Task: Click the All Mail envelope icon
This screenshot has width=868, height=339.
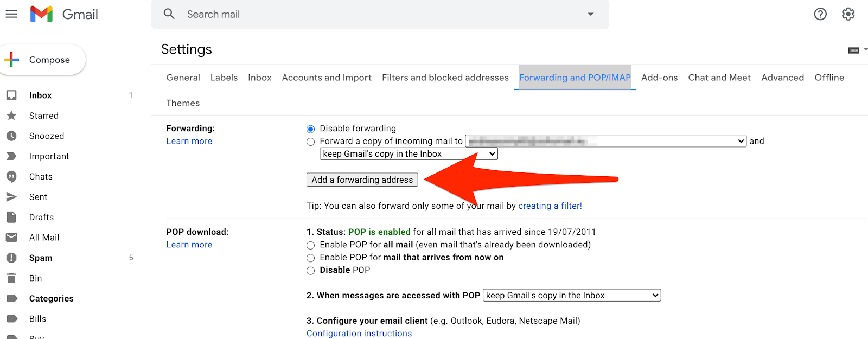Action: click(11, 238)
